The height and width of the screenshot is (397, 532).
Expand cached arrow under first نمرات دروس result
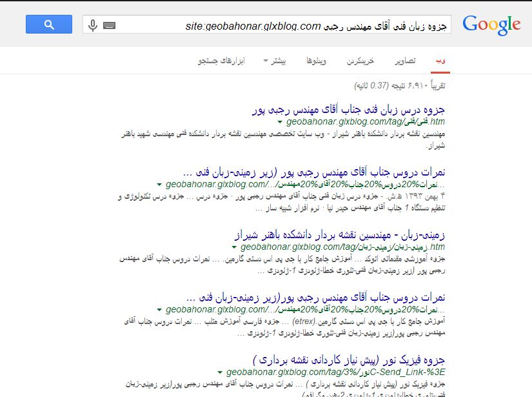[159, 185]
